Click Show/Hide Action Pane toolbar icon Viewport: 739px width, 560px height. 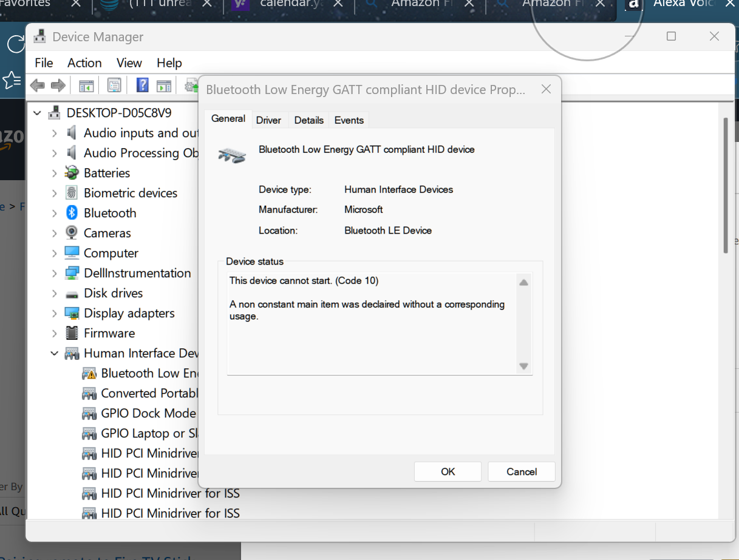tap(163, 86)
